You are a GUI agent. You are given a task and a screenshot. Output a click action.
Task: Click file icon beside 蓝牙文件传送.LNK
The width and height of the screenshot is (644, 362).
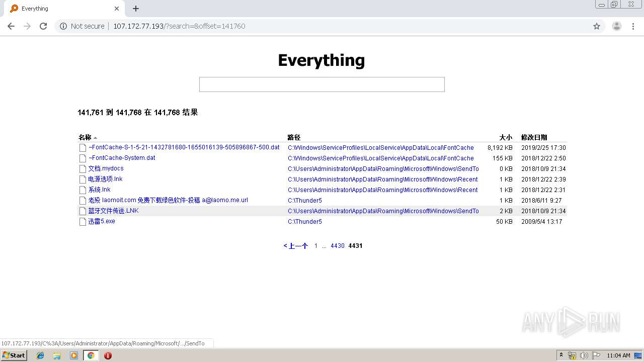(83, 211)
